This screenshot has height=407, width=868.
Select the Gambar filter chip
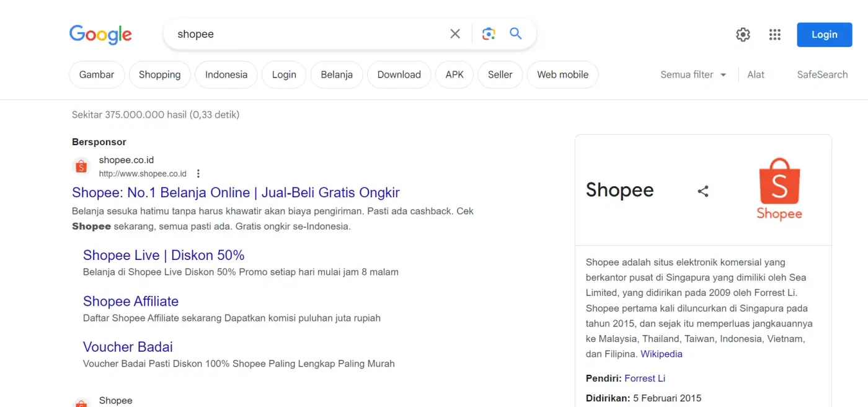pyautogui.click(x=97, y=74)
